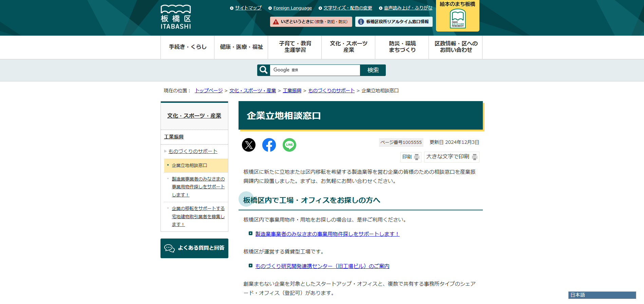
Task: Click the 検索 search button
Action: coord(373,70)
